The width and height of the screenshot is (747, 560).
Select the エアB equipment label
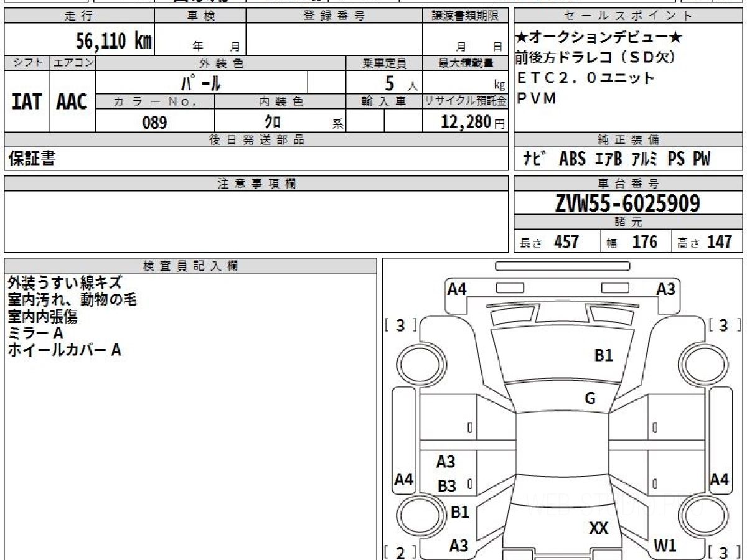(608, 159)
